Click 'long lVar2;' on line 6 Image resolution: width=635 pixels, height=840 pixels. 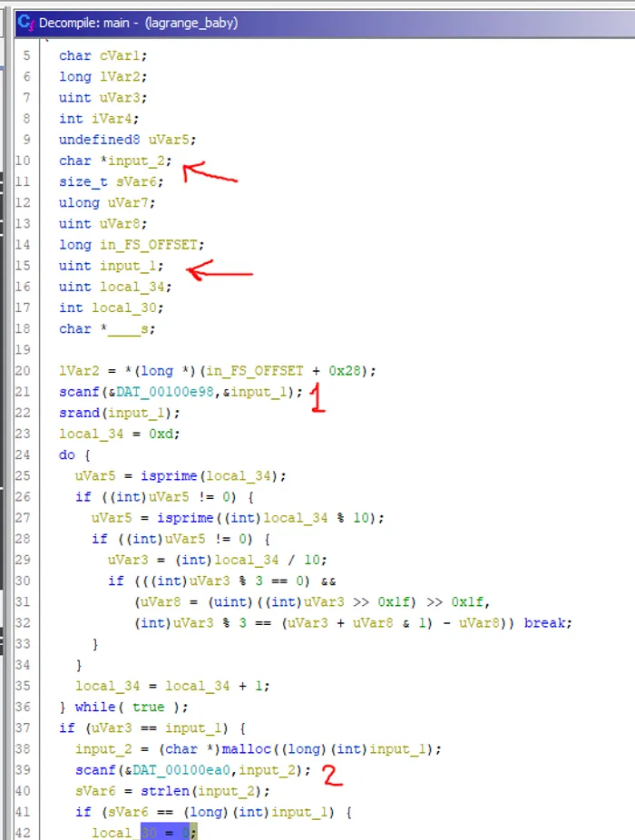click(x=103, y=76)
